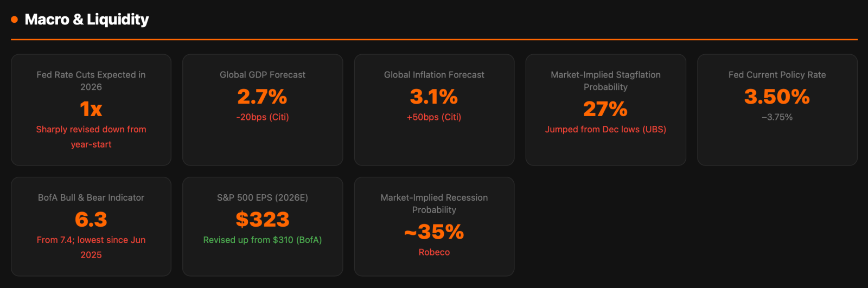This screenshot has width=868, height=288.
Task: Open the Fed Rate Cuts Expected card
Action: (91, 110)
